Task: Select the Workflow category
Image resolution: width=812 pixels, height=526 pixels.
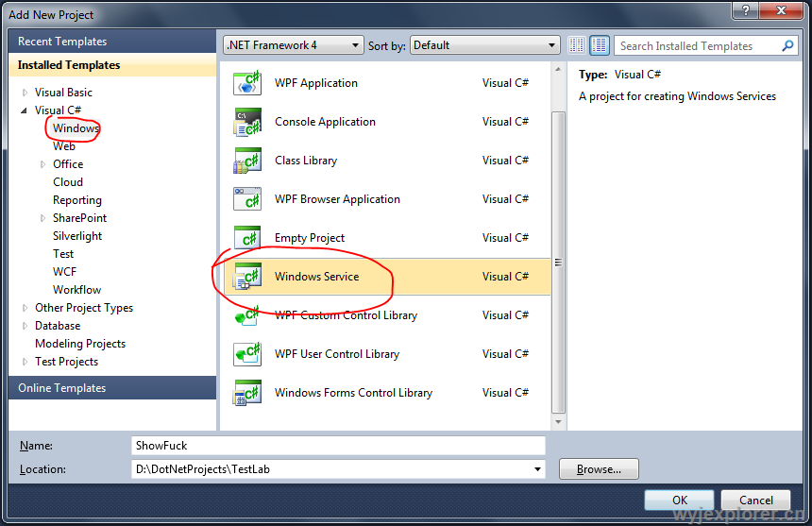Action: coord(76,290)
